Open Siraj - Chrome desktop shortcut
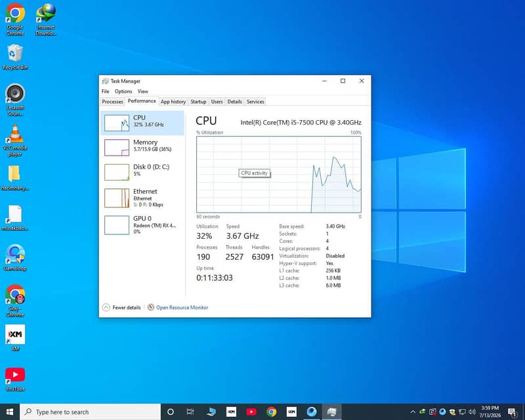This screenshot has width=525, height=420. (15, 301)
